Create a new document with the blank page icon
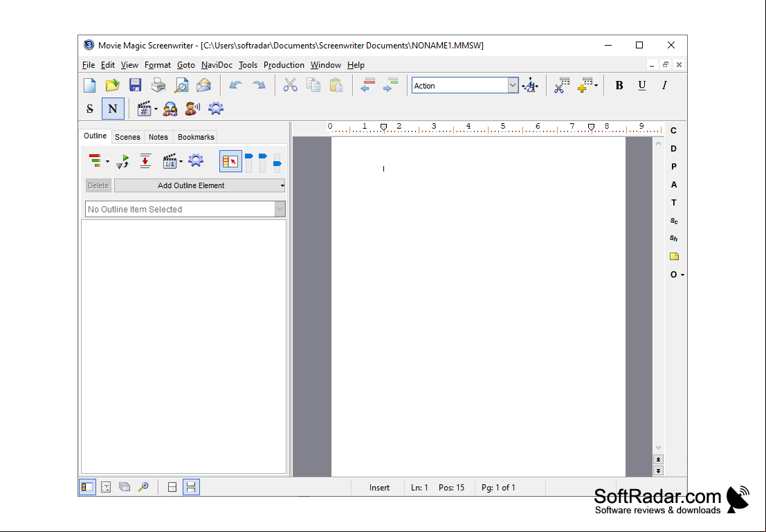Screen dimensions: 766x532 click(89, 86)
